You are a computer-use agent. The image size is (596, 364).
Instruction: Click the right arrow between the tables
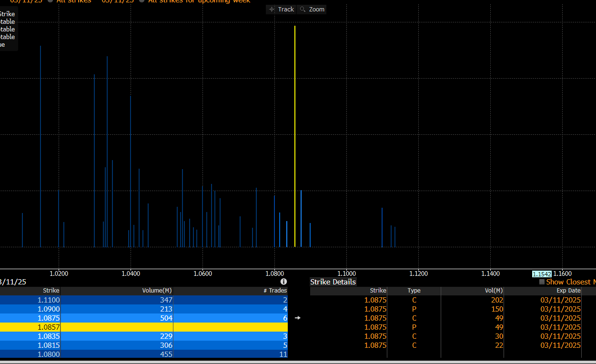click(x=298, y=318)
